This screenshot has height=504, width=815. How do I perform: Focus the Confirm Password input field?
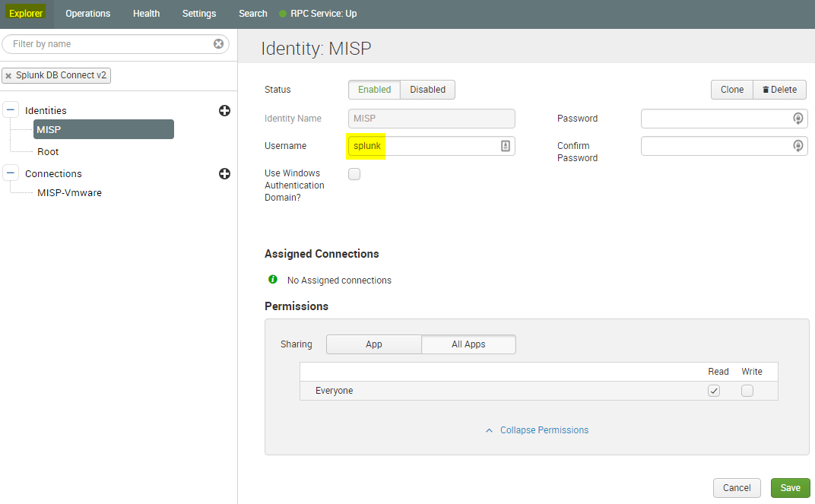click(724, 146)
